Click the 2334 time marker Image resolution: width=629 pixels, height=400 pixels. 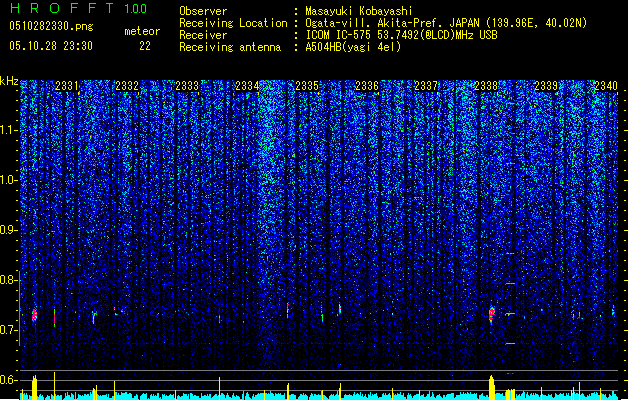click(x=247, y=86)
